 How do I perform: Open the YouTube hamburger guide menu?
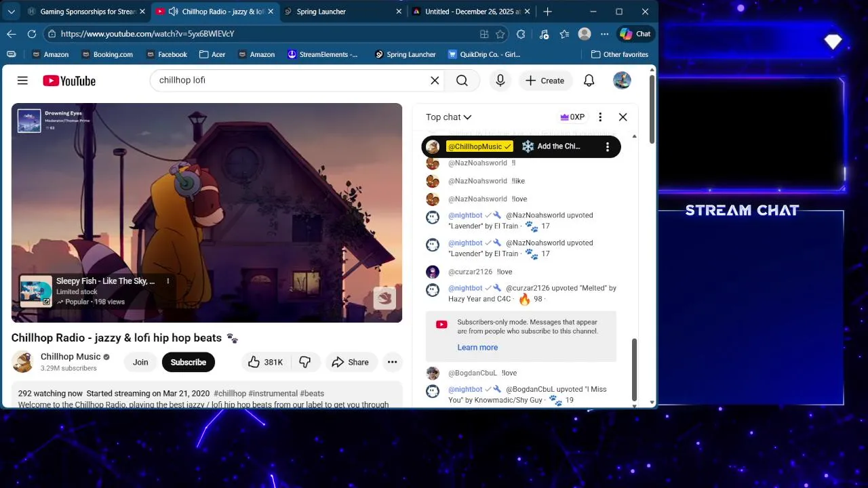tap(22, 81)
